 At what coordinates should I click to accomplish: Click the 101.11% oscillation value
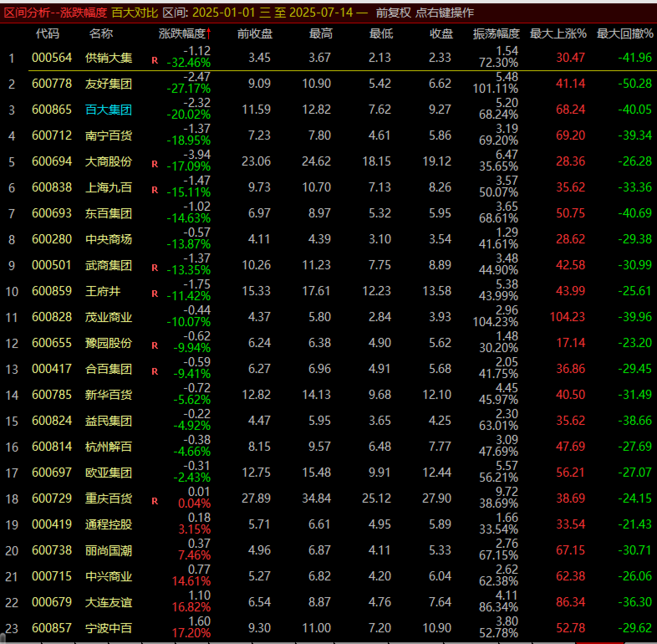[x=495, y=89]
